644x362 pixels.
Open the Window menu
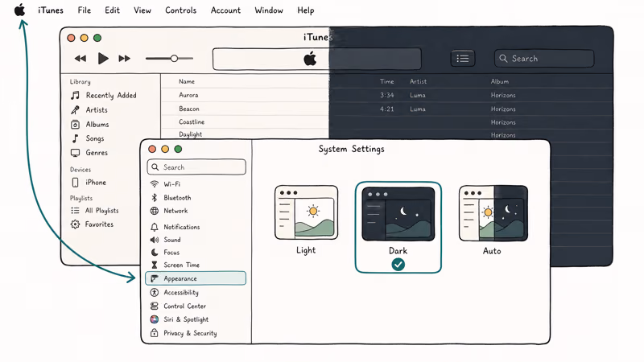tap(269, 10)
